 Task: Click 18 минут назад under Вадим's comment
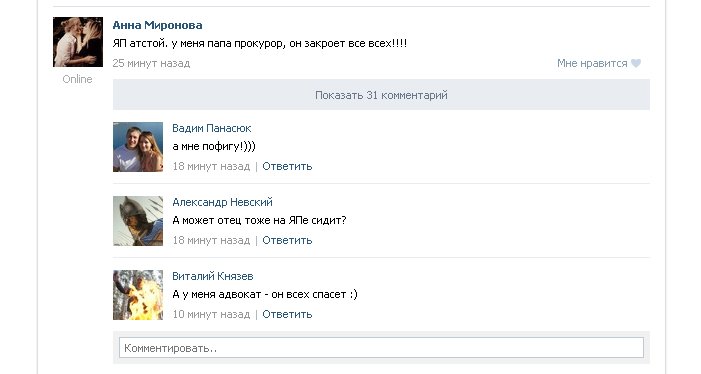pyautogui.click(x=211, y=166)
